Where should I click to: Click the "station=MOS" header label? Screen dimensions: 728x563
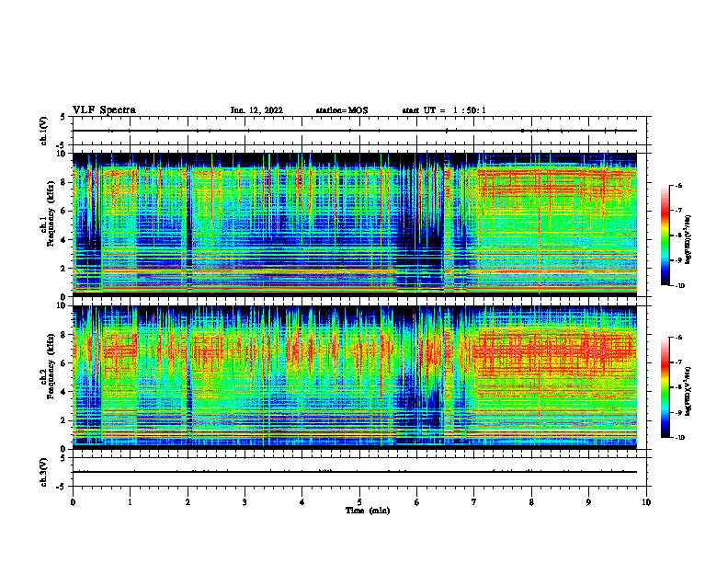click(342, 110)
